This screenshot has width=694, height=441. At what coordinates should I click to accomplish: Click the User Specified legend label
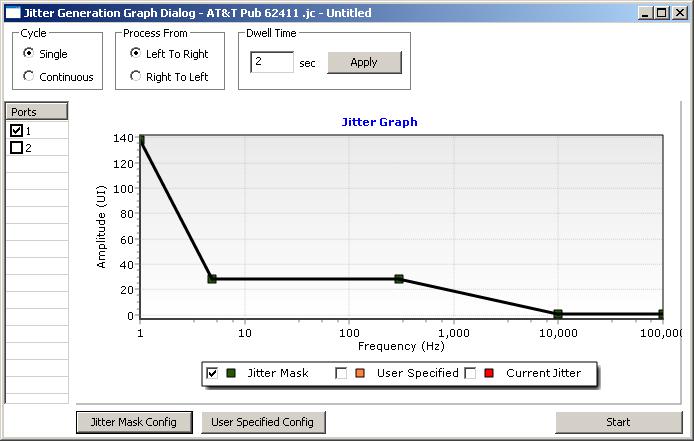(417, 373)
